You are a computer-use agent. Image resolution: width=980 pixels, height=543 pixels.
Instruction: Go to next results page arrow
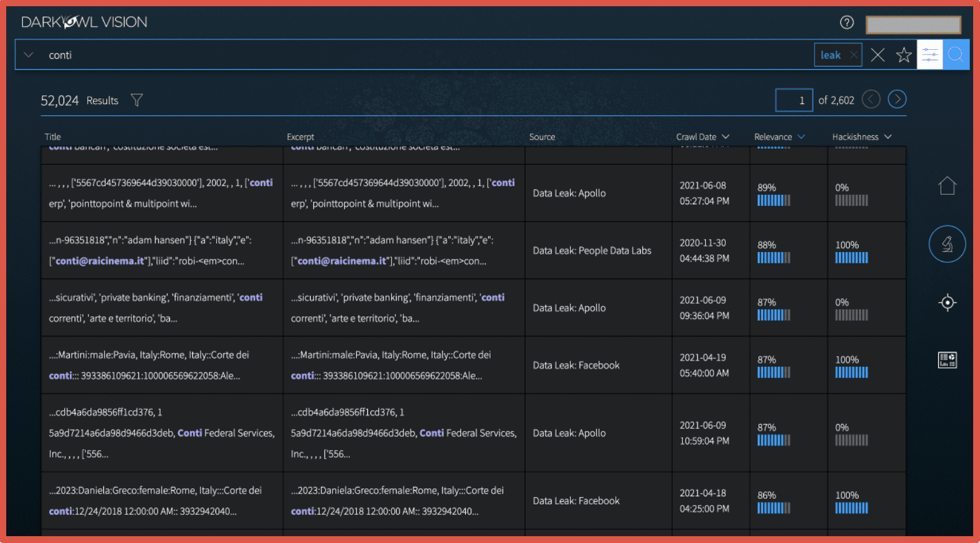tap(897, 99)
